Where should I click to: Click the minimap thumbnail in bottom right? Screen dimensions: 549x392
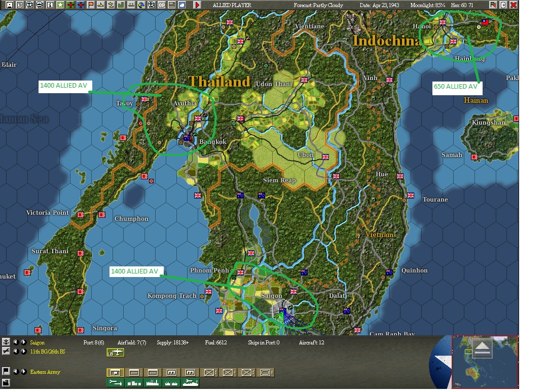click(x=485, y=362)
